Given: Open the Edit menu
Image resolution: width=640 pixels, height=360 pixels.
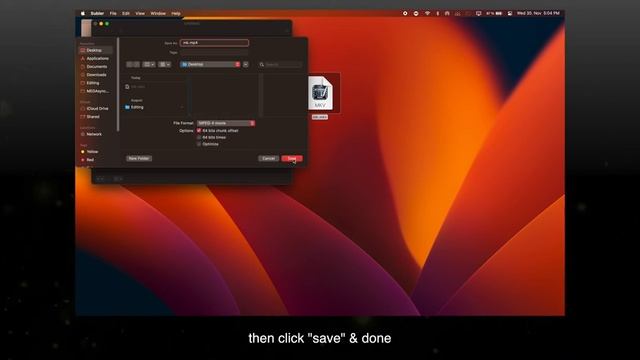Looking at the screenshot, I should [126, 13].
